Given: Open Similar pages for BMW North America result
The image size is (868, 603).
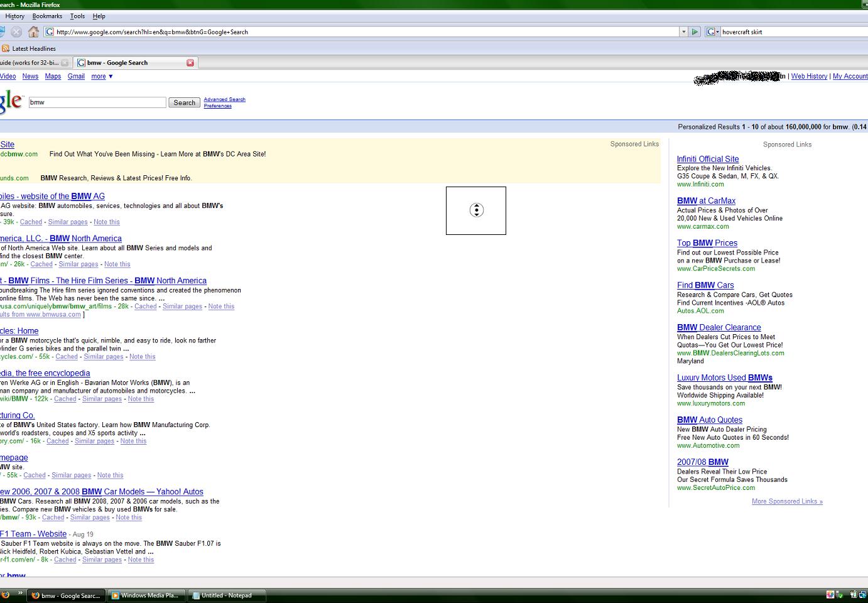Looking at the screenshot, I should click(79, 264).
